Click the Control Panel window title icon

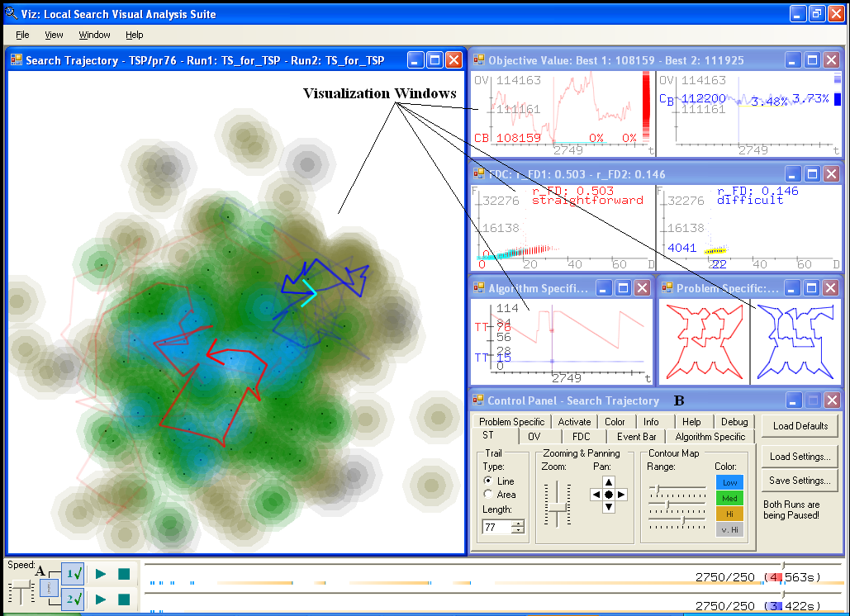point(478,400)
